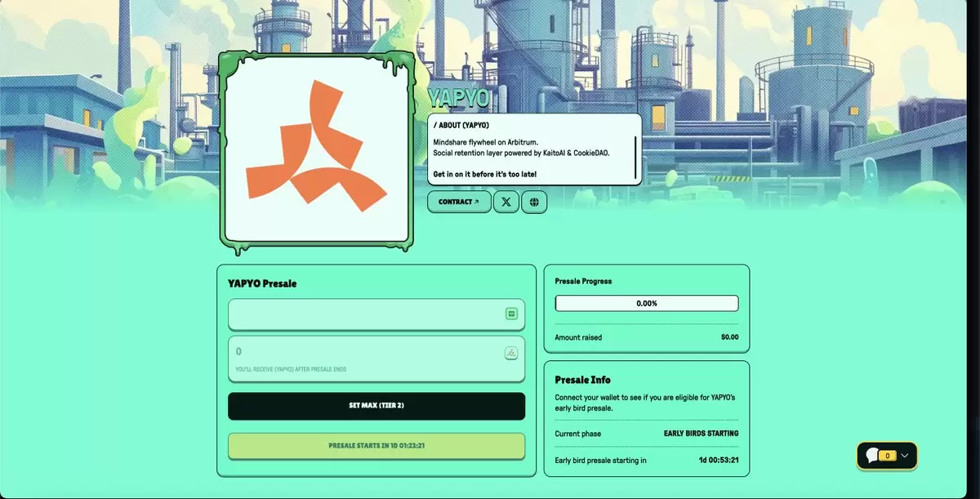The image size is (980, 499).
Task: Click the 1d 00:53:21 countdown value
Action: 719,461
